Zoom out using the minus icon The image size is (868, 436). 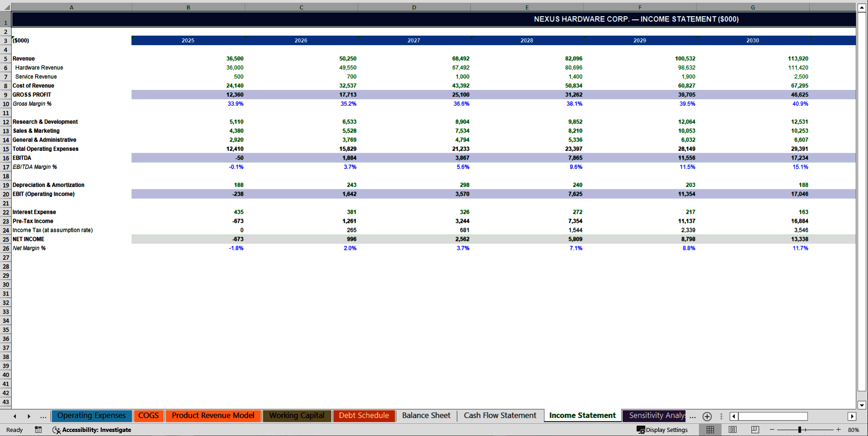click(772, 430)
